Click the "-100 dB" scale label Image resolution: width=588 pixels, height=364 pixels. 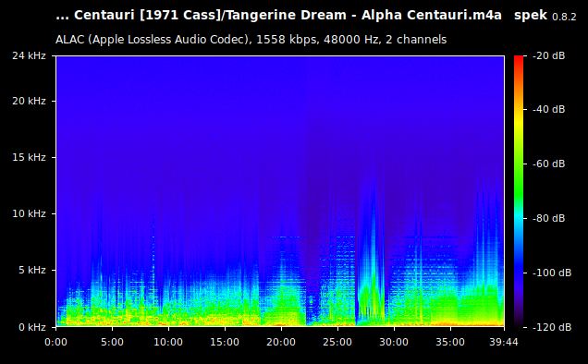click(x=552, y=273)
